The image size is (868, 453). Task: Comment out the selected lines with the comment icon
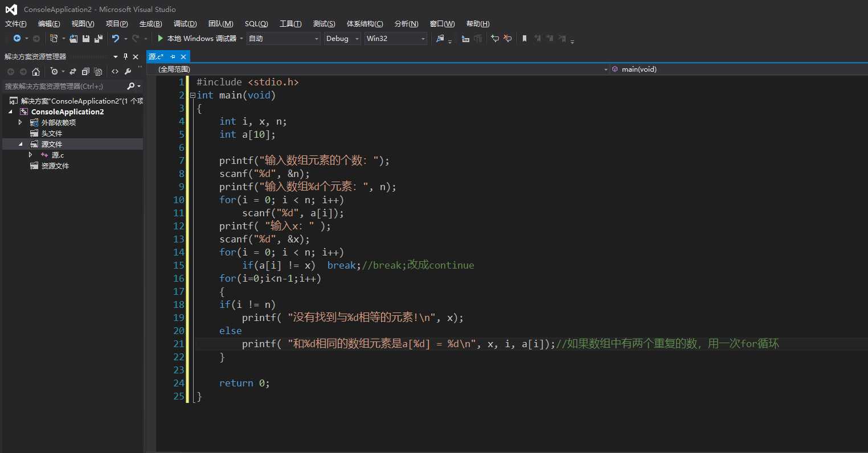pos(494,39)
